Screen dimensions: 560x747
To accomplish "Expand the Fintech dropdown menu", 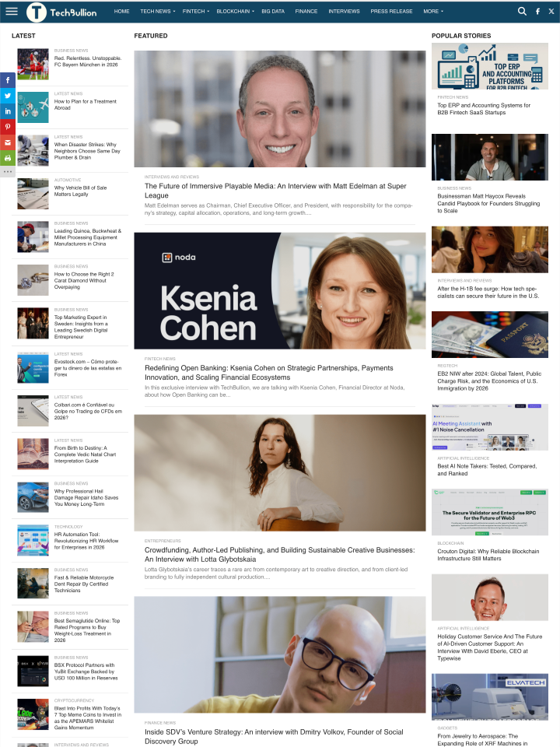I will pos(196,12).
